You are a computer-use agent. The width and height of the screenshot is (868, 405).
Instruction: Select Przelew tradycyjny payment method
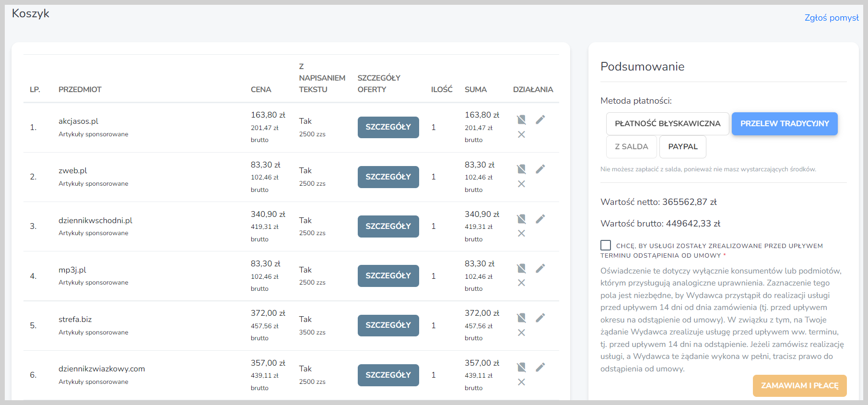(785, 124)
